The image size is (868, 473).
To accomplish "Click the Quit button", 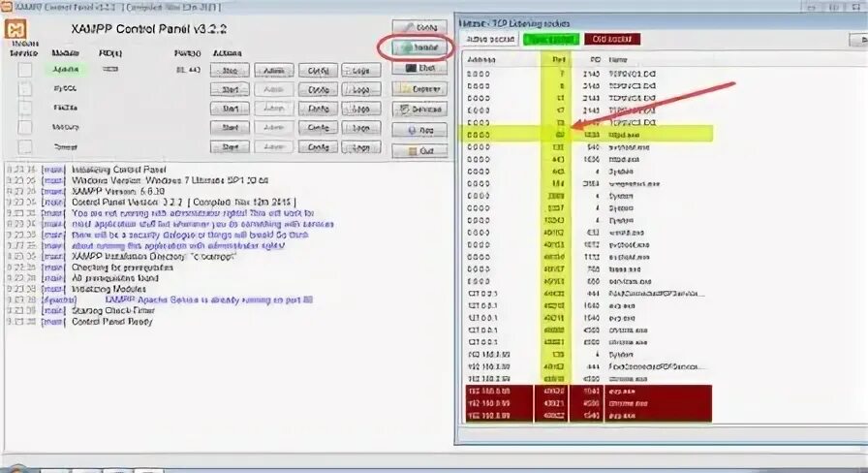I will point(419,150).
